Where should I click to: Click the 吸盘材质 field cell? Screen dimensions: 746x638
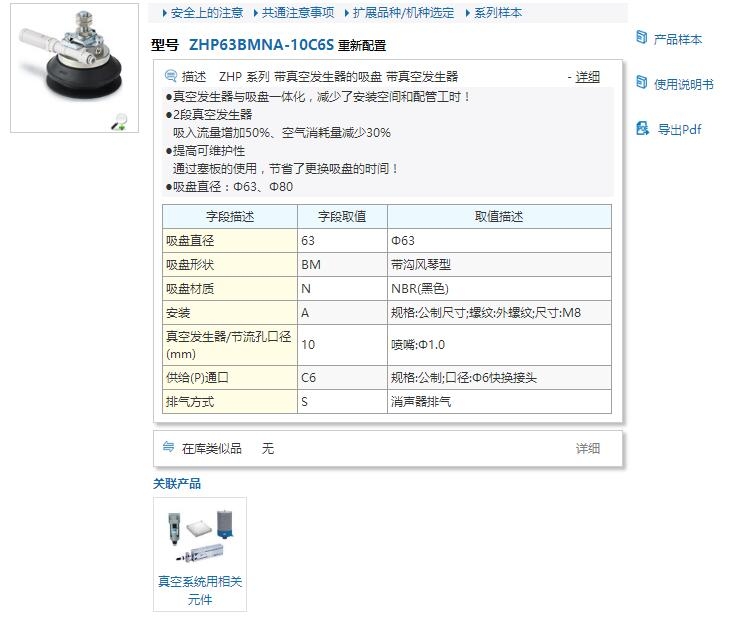pyautogui.click(x=230, y=289)
